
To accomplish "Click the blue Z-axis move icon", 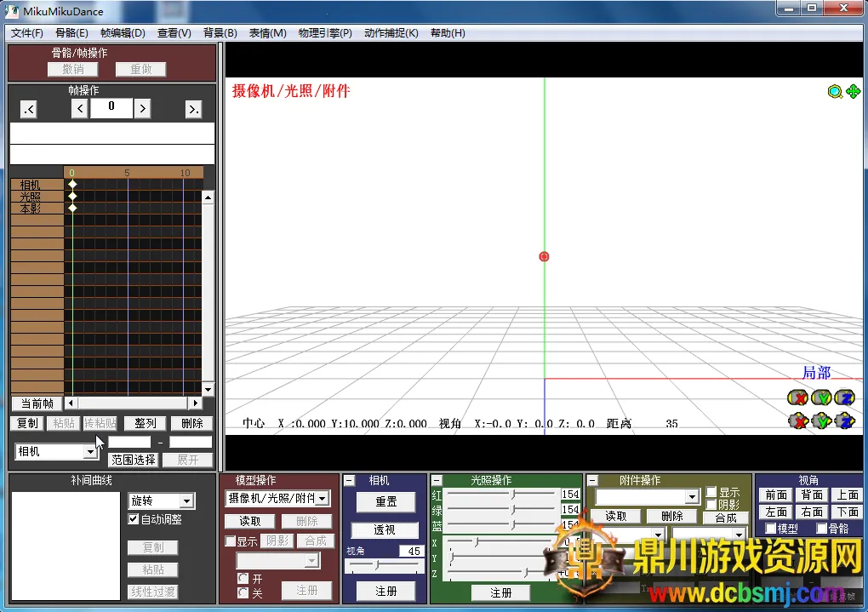I will pos(844,420).
